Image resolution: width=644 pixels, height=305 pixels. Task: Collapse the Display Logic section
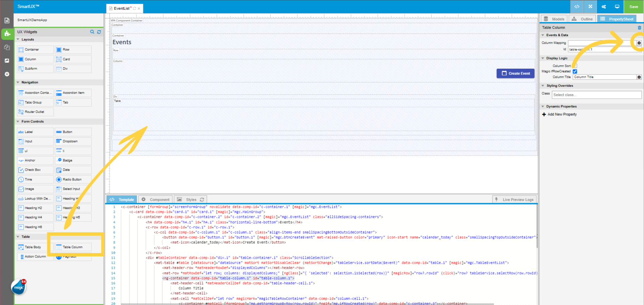click(x=543, y=58)
